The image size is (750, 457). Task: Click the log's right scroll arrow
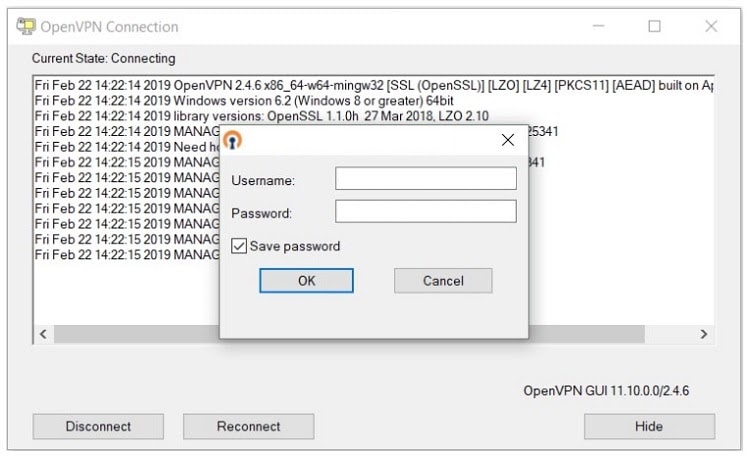click(x=704, y=334)
